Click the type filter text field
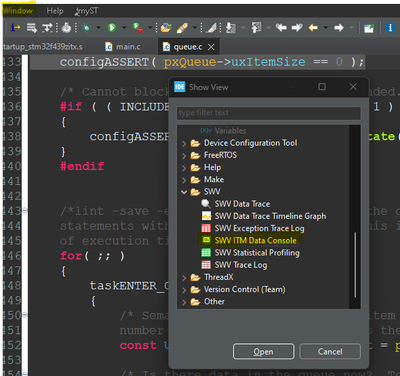400x376 pixels. pos(269,113)
